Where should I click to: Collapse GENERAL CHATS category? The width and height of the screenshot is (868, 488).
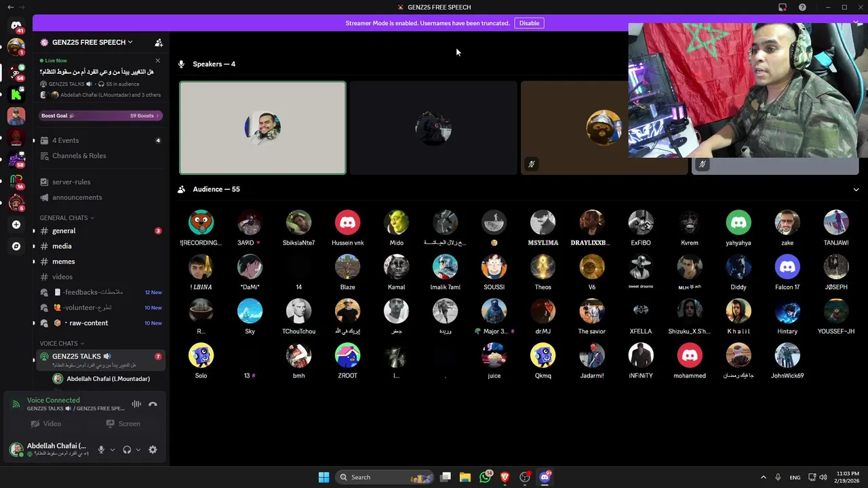[x=66, y=218]
